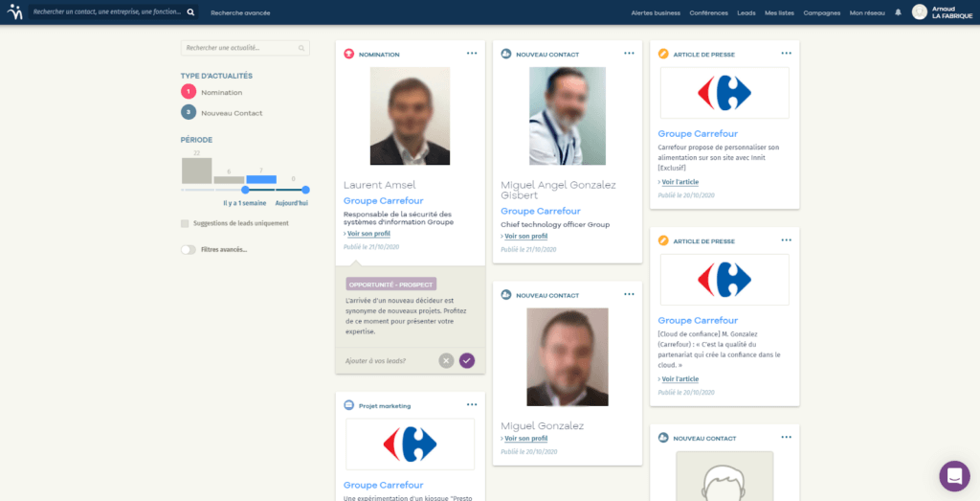Viewport: 980px width, 501px height.
Task: Open Arnaud La Fabrique user profile avatar
Action: coord(919,12)
